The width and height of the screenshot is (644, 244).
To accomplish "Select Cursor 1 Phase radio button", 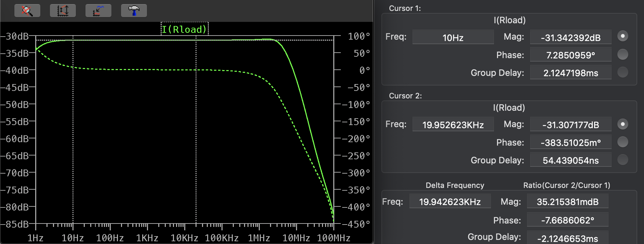I will click(x=623, y=54).
